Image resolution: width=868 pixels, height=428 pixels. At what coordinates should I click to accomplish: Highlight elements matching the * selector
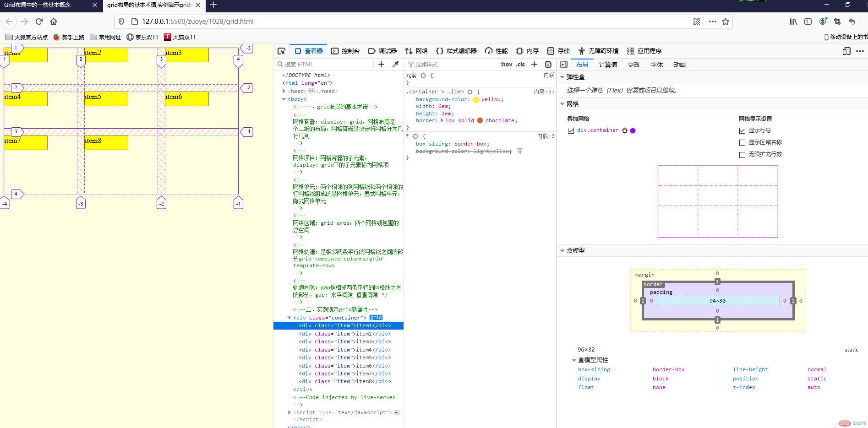point(415,136)
